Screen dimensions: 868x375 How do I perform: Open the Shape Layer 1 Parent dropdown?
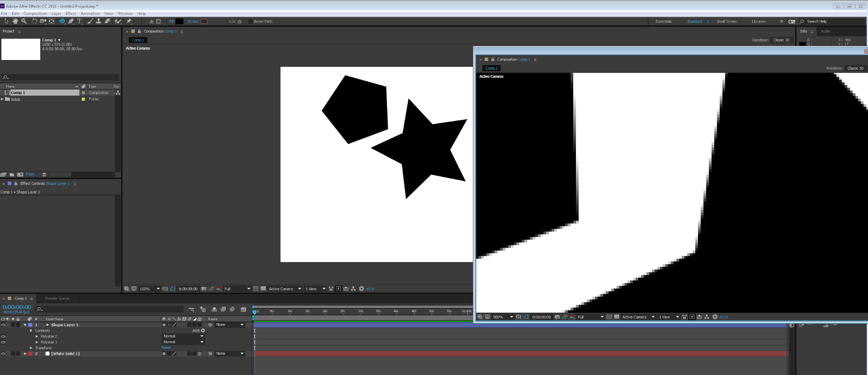(230, 325)
